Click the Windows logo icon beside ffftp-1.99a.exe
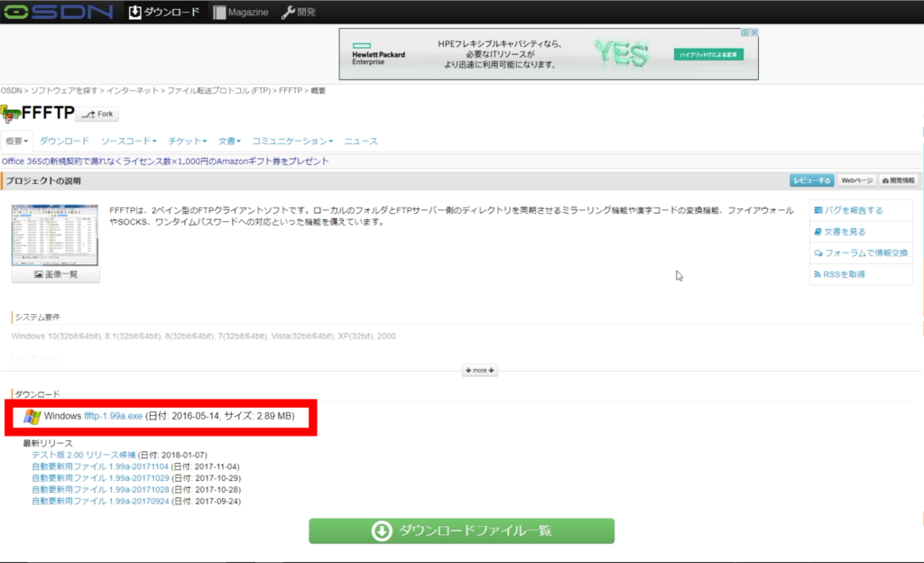Screen dimensions: 924x563 coord(32,416)
